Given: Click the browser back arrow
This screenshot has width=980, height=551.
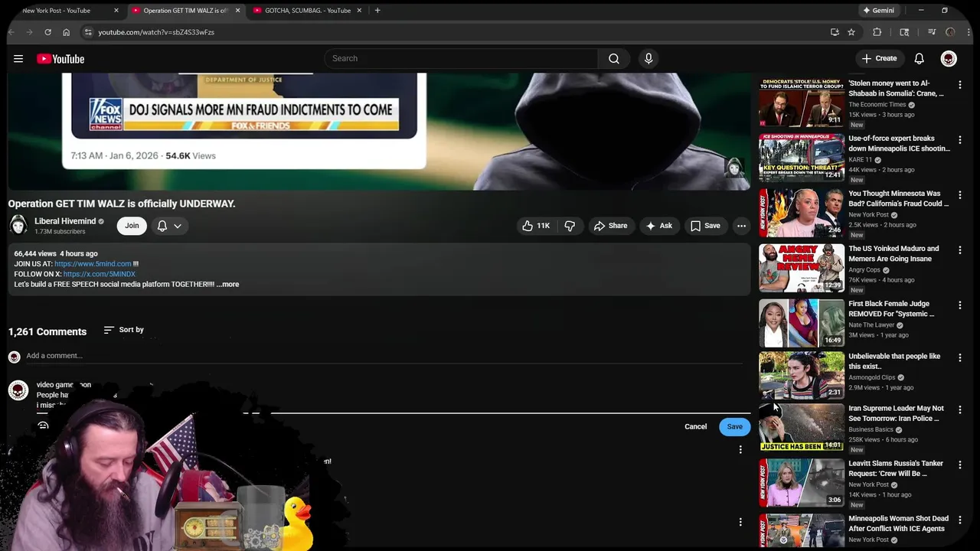Looking at the screenshot, I should pos(11,32).
